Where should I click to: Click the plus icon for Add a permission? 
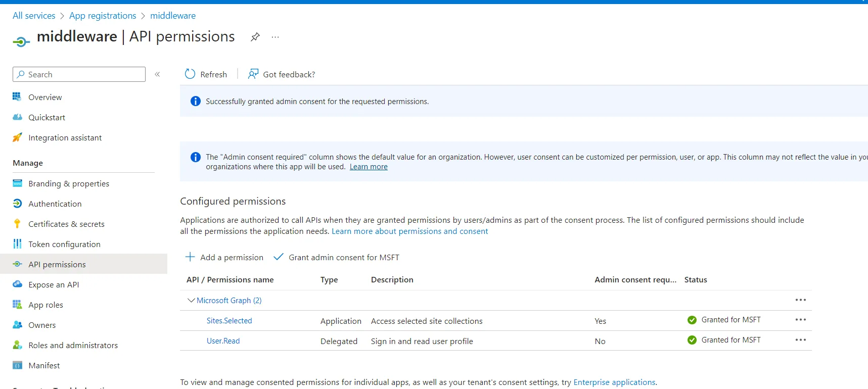pyautogui.click(x=190, y=257)
